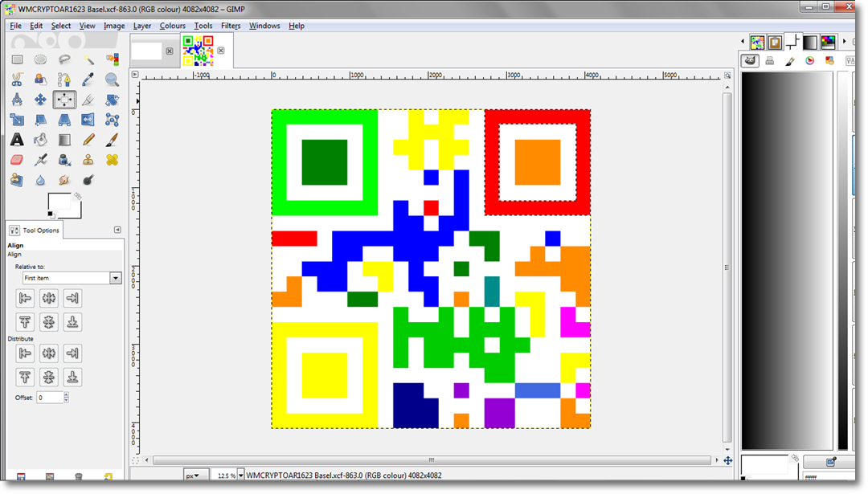868x494 pixels.
Task: Select the Colour Picker eyedropper tool
Action: pyautogui.click(x=88, y=80)
